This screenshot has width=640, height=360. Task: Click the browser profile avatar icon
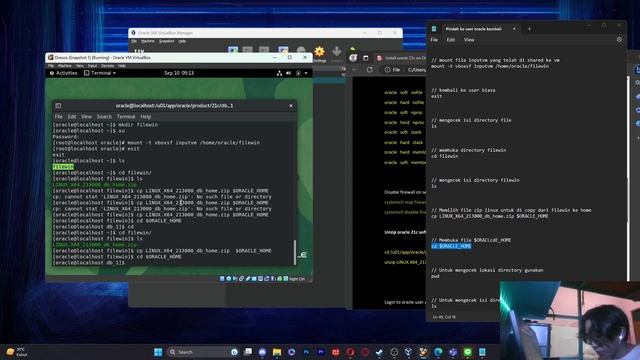[x=353, y=58]
